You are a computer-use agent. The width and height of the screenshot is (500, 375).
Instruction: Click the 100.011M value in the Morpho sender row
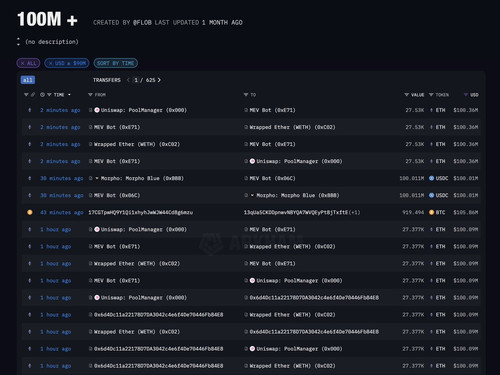(x=412, y=178)
